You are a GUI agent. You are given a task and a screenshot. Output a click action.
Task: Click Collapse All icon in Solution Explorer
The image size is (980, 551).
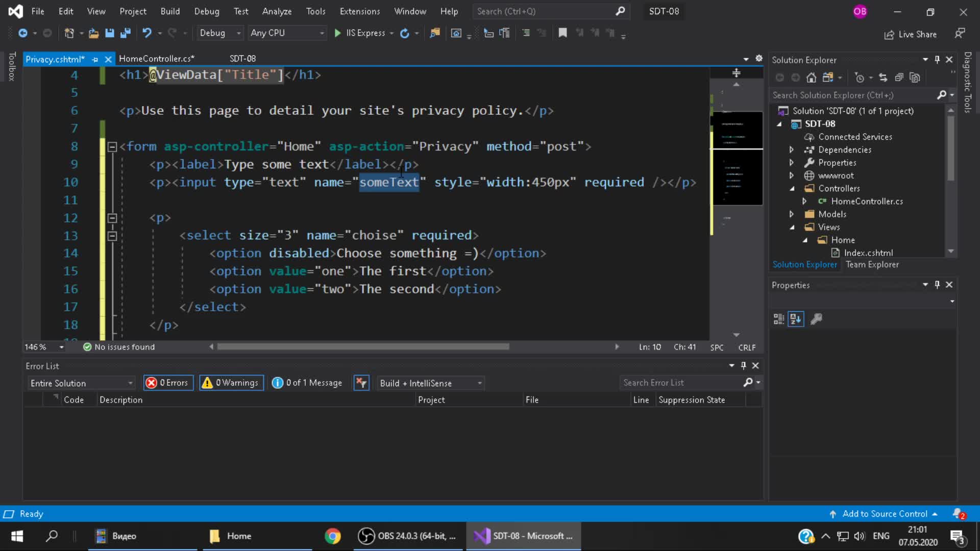(899, 78)
